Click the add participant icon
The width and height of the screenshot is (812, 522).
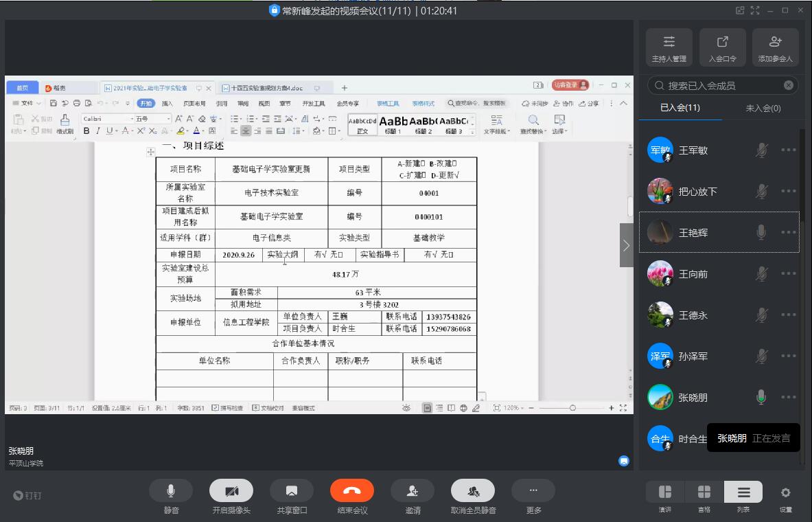775,47
